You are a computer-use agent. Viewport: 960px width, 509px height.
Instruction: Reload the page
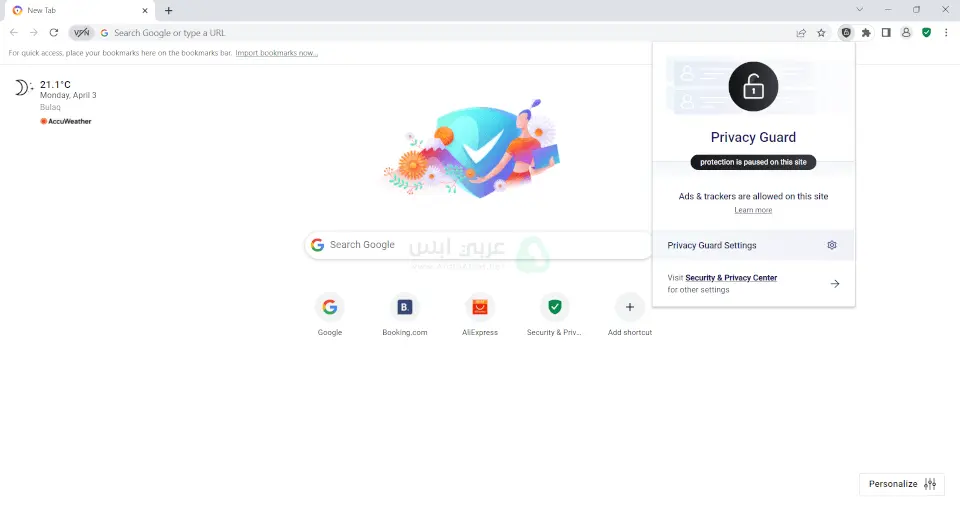click(54, 33)
